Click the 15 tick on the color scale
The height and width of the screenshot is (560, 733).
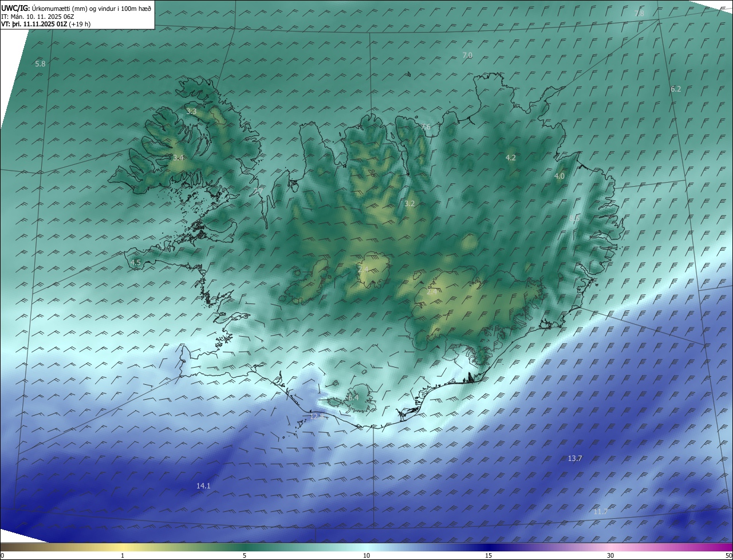coord(488,556)
